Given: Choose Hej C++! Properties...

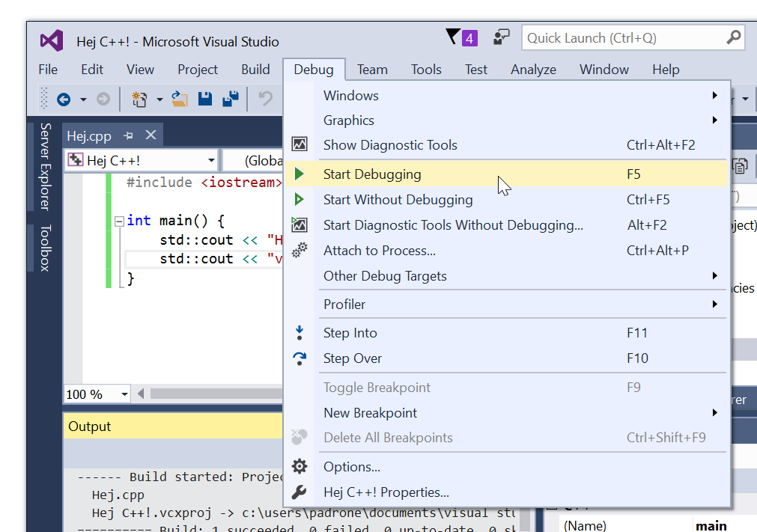Looking at the screenshot, I should tap(506, 492).
